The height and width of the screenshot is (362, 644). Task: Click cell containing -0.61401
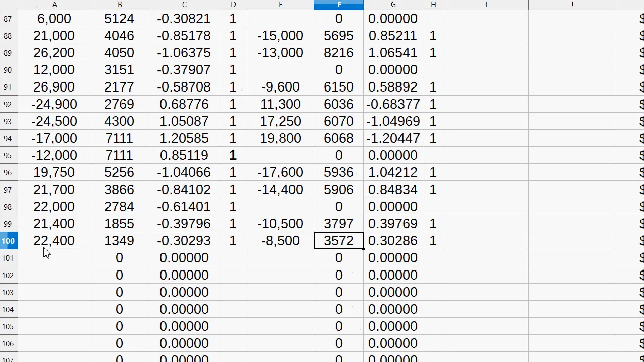click(184, 207)
